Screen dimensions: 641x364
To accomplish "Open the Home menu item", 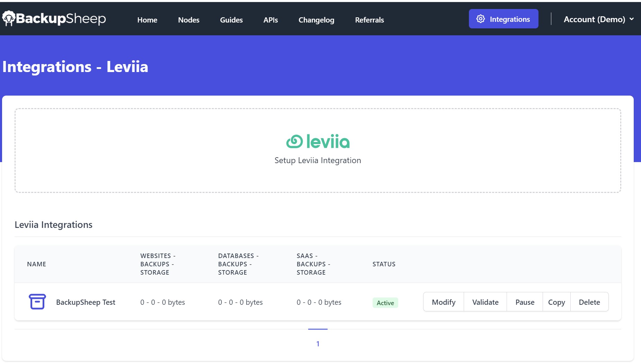I will [147, 20].
